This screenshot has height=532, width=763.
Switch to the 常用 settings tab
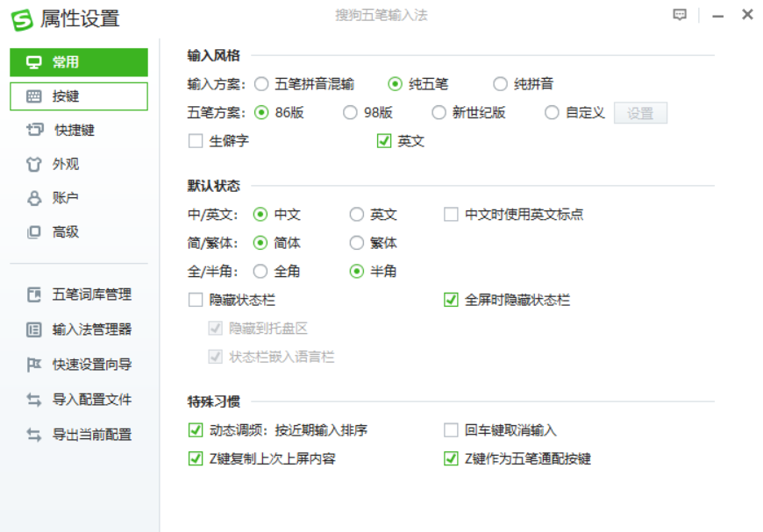(x=79, y=62)
